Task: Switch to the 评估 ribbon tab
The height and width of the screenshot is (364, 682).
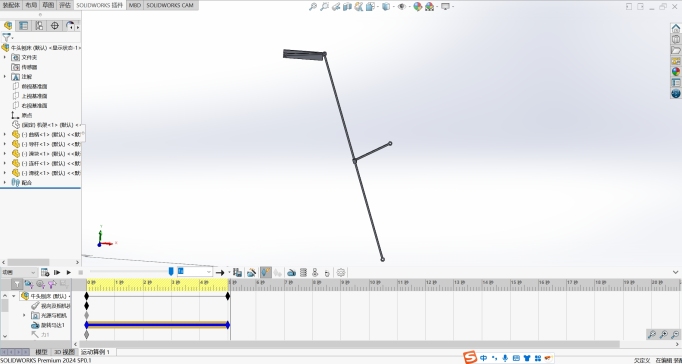Action: 65,5
